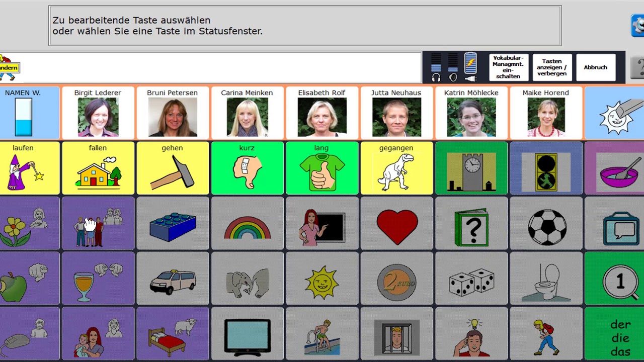
Task: Select the Birgit Lederer contact tile
Action: [x=98, y=113]
